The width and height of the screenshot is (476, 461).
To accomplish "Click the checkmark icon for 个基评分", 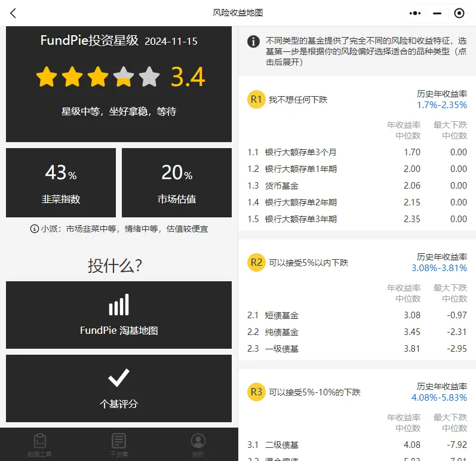I will point(119,377).
